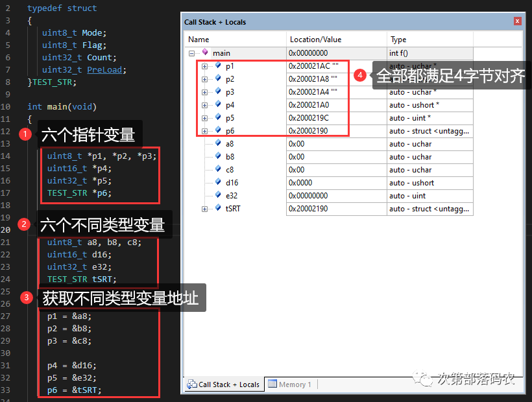
Task: Select the Call Stack + Locals tab
Action: pos(225,384)
